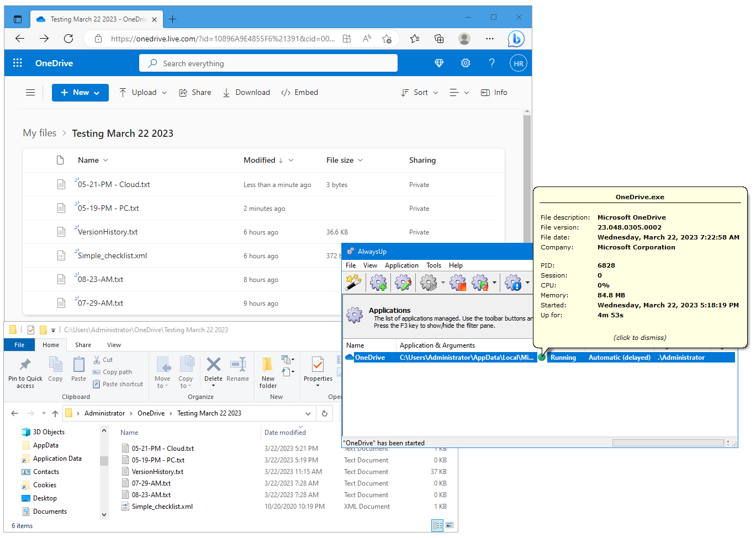Open Explorer File tab
Image resolution: width=756 pixels, height=538 pixels.
point(19,345)
